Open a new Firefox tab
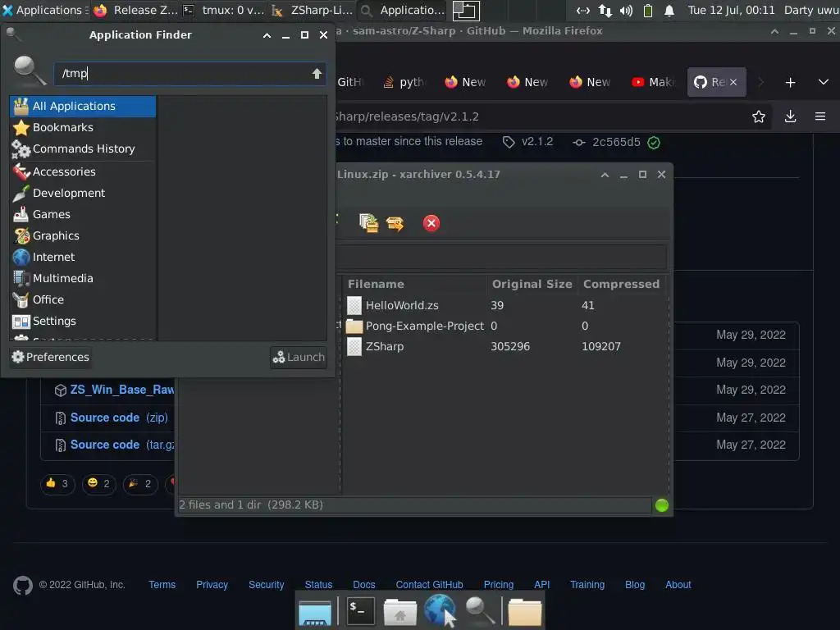 click(x=790, y=83)
